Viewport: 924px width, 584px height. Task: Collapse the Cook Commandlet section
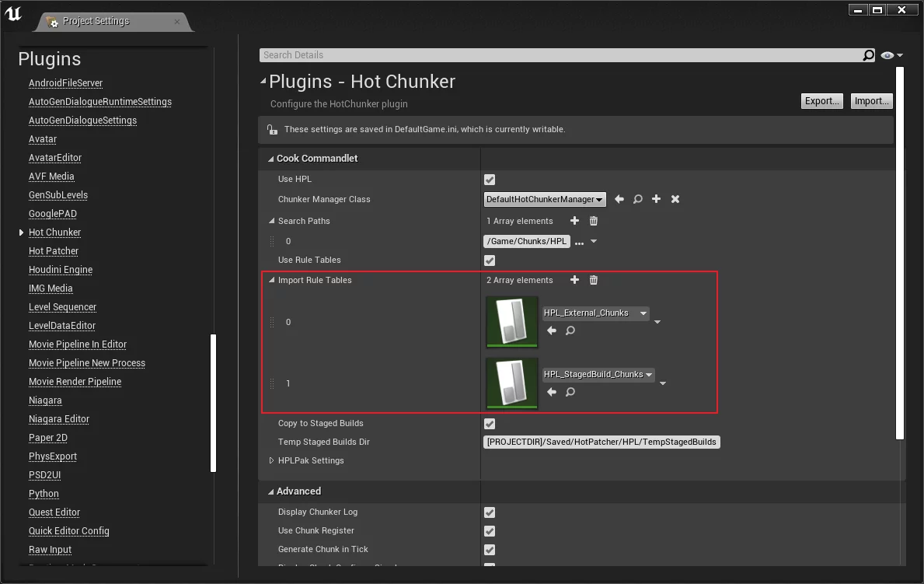(271, 159)
